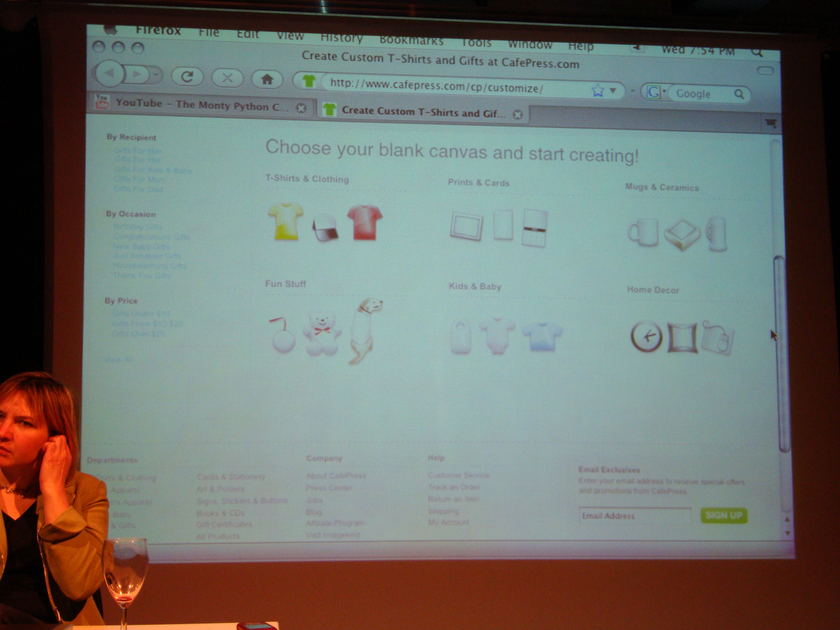Screen dimensions: 840x630
Task: Open the Tools menu
Action: (476, 43)
